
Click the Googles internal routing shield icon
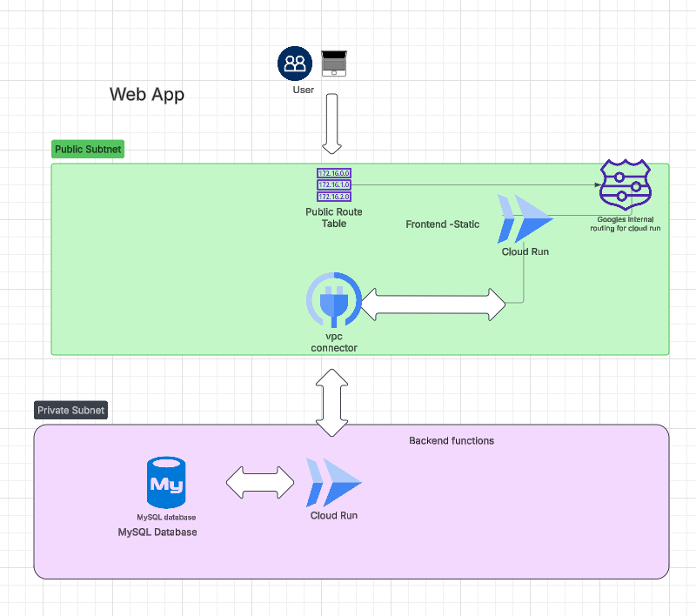click(624, 185)
